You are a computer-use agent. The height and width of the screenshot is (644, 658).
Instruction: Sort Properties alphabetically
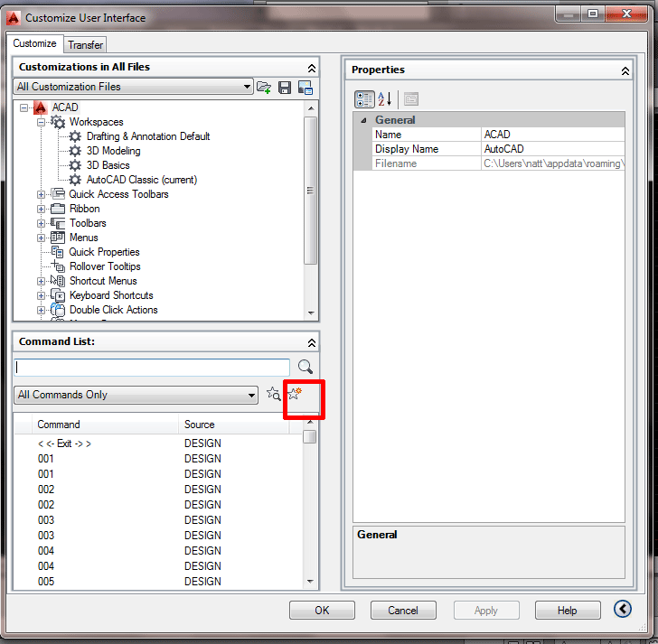pos(385,99)
